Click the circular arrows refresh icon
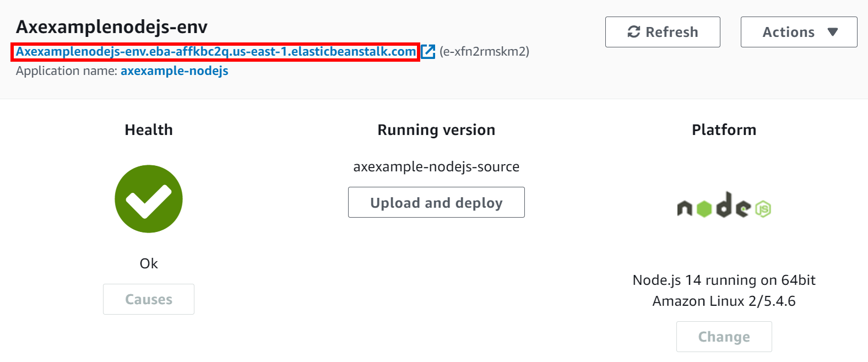 click(x=634, y=32)
